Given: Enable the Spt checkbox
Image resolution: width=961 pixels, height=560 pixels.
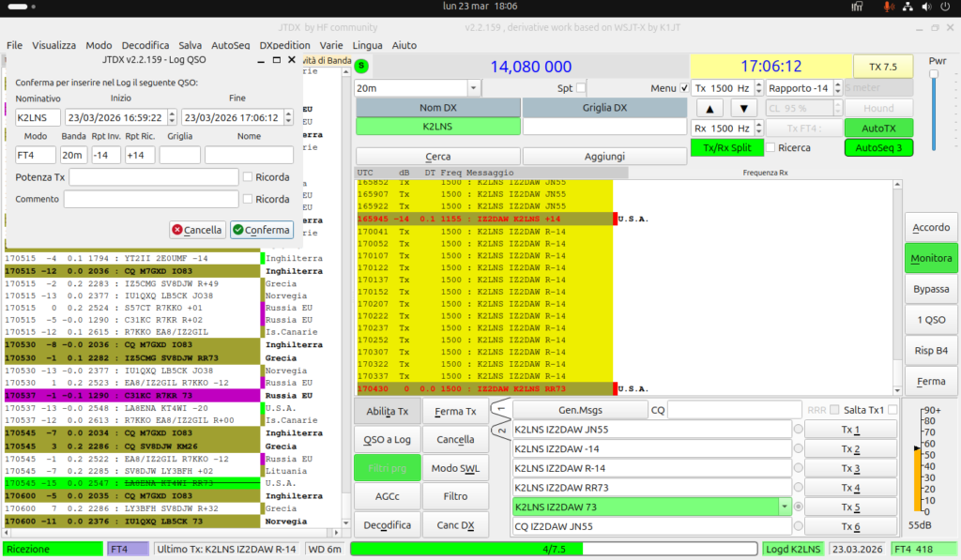Looking at the screenshot, I should tap(581, 88).
